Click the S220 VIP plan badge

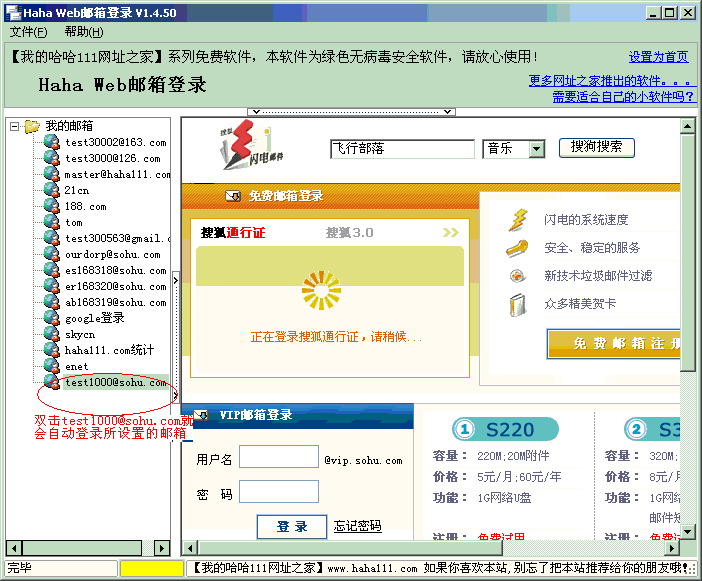pos(505,429)
